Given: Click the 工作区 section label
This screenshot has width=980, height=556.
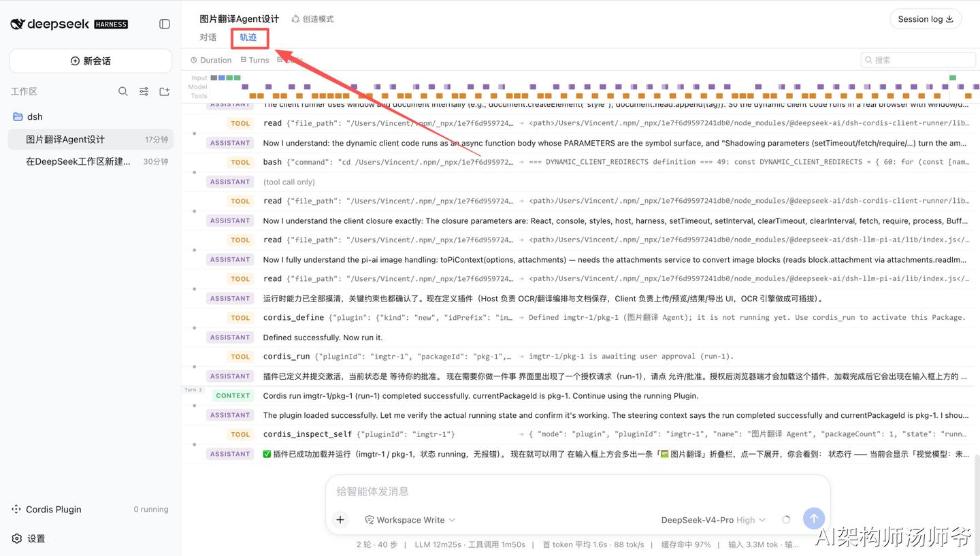Looking at the screenshot, I should coord(24,91).
